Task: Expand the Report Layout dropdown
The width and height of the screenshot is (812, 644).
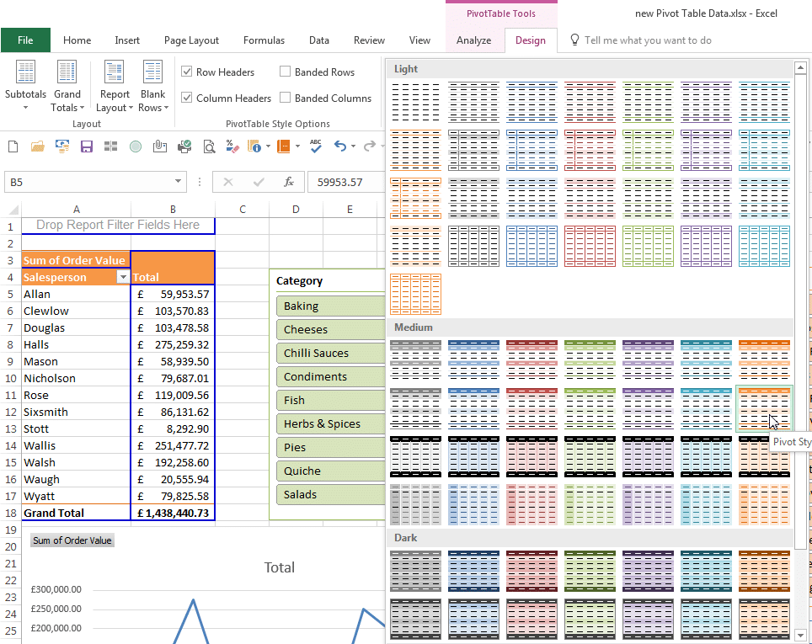Action: [115, 86]
